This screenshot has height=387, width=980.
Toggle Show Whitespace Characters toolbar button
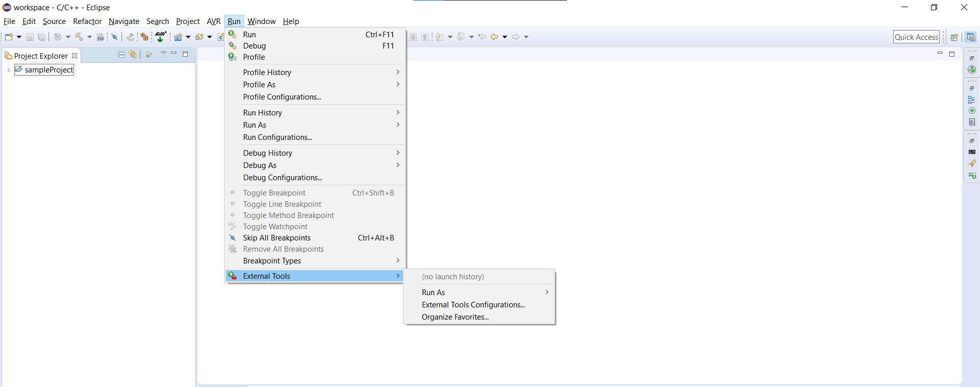point(425,37)
